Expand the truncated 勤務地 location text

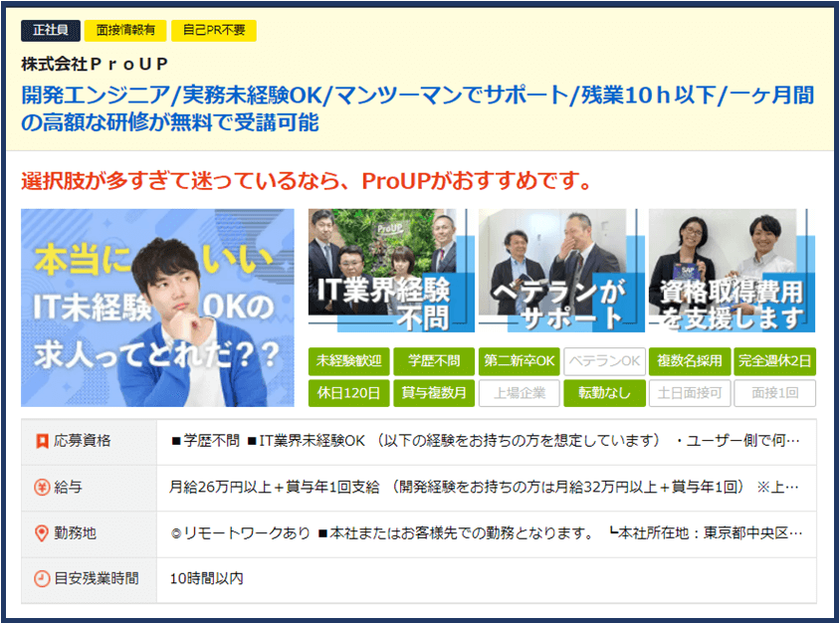tap(485, 533)
